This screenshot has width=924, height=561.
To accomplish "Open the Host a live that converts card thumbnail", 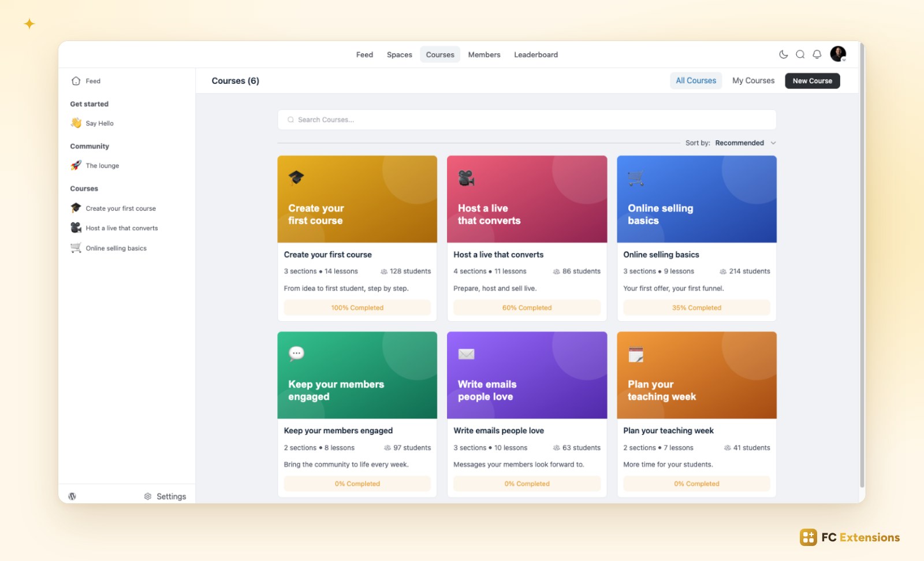I will [527, 199].
